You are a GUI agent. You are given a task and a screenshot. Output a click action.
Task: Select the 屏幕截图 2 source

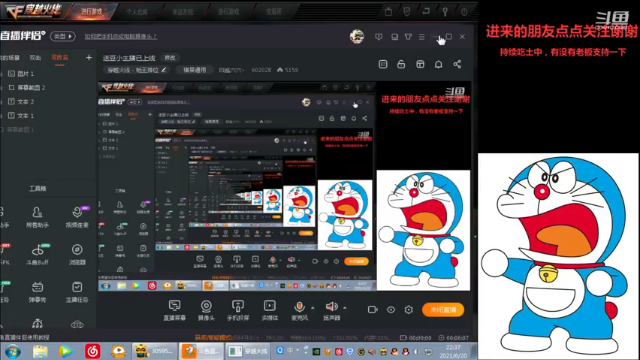[x=27, y=87]
